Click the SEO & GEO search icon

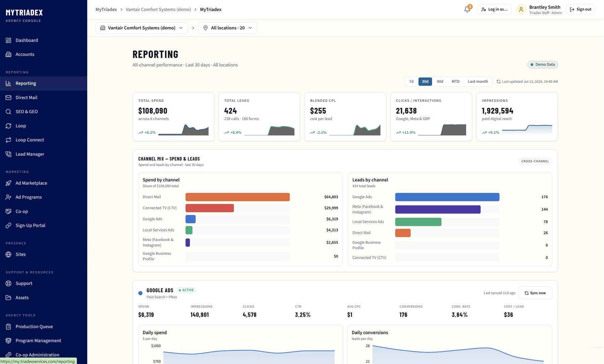point(8,112)
